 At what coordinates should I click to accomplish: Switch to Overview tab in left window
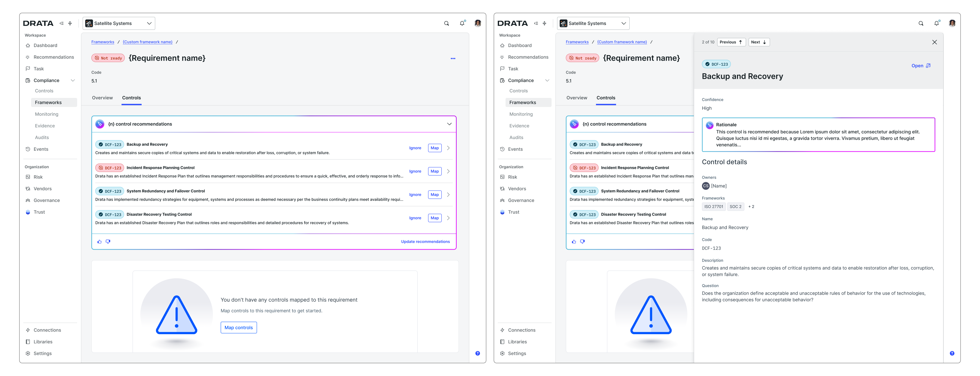(x=102, y=98)
